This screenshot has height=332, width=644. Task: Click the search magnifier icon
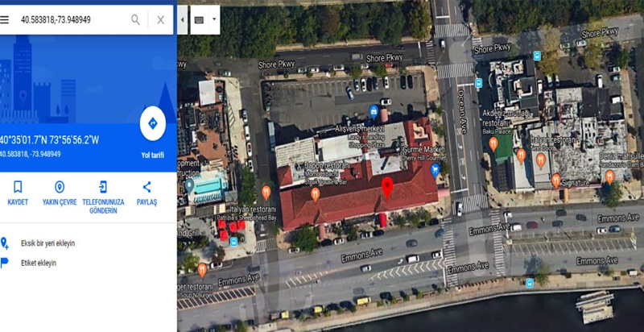(135, 19)
